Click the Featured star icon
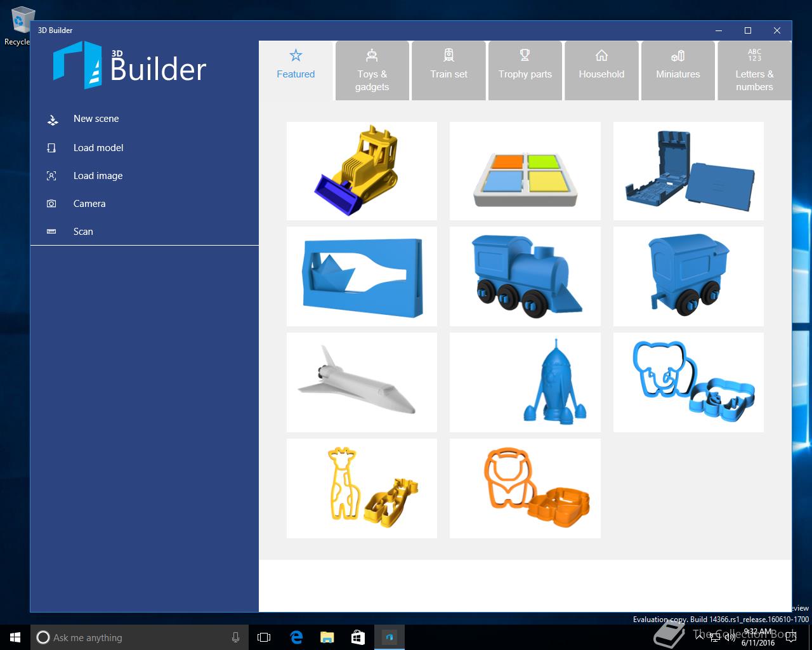 (x=296, y=55)
